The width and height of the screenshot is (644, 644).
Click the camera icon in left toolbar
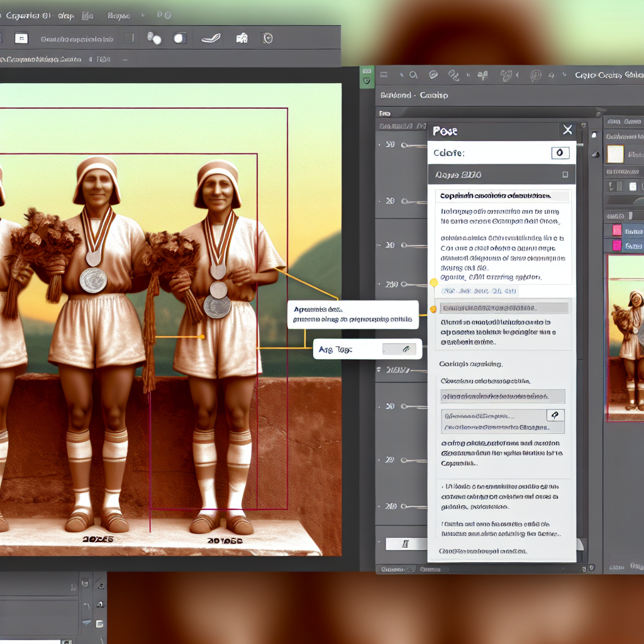(x=241, y=38)
